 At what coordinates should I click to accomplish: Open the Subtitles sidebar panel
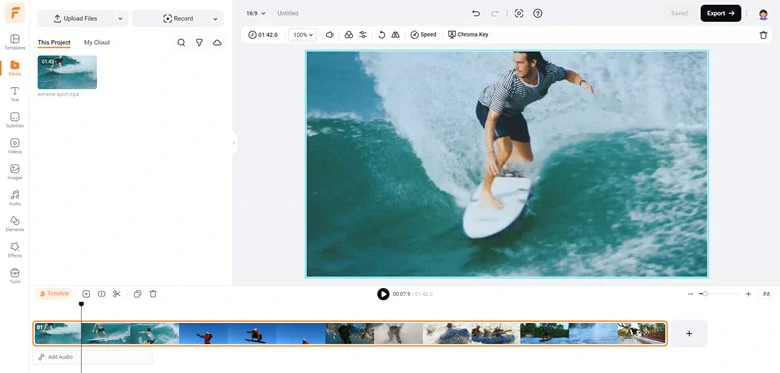pos(15,120)
